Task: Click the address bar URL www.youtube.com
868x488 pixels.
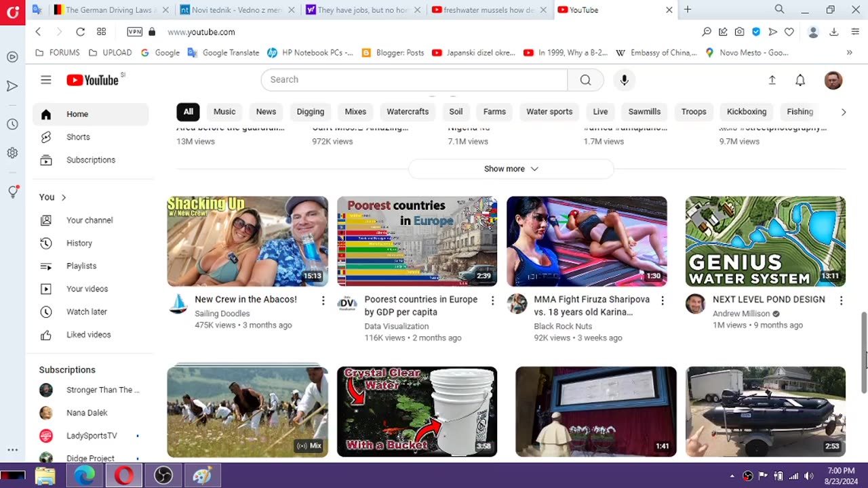Action: pyautogui.click(x=201, y=32)
